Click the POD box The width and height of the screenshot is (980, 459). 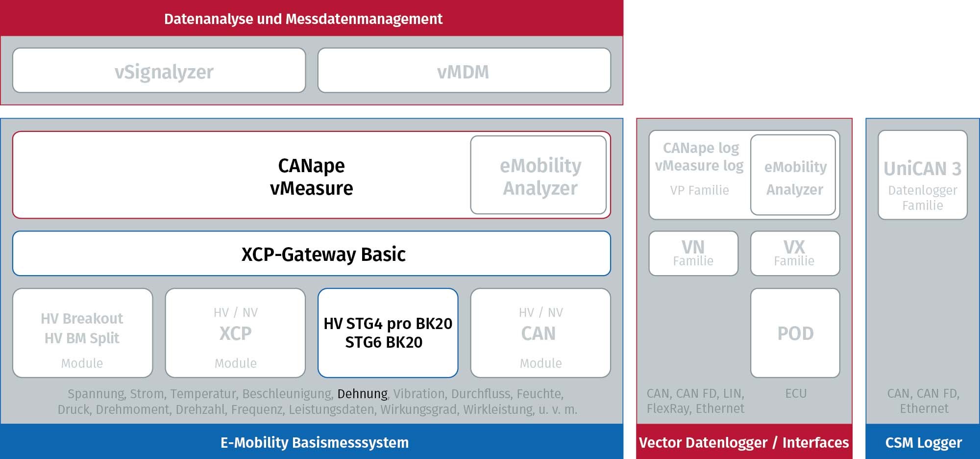[x=795, y=333]
